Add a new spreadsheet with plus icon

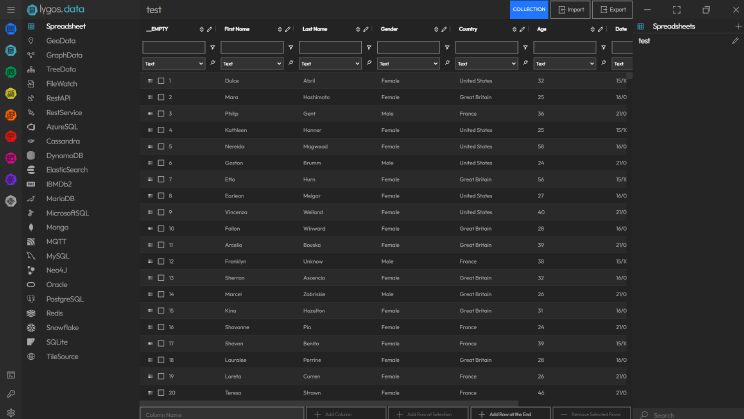click(738, 27)
